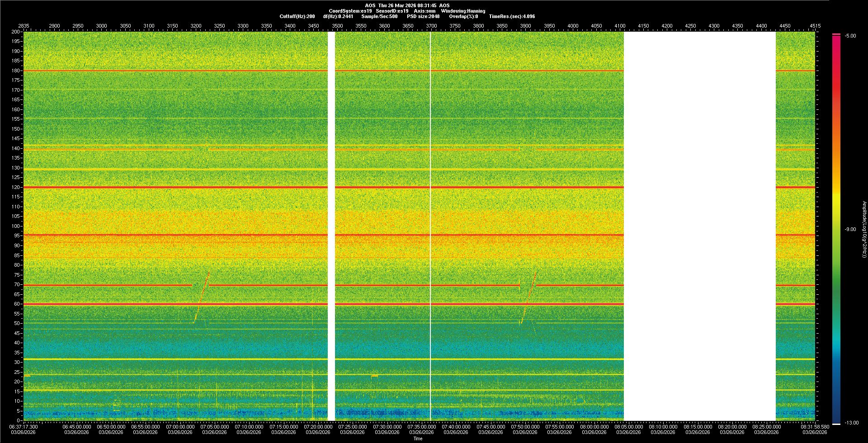Viewport: 868px width, 443px height.
Task: Click the 06:37:17.300 start time label
Action: [x=24, y=426]
